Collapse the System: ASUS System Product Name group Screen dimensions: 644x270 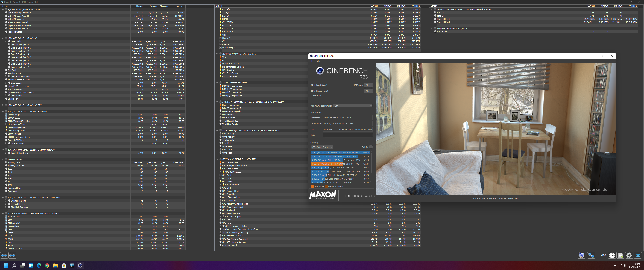click(x=3, y=10)
